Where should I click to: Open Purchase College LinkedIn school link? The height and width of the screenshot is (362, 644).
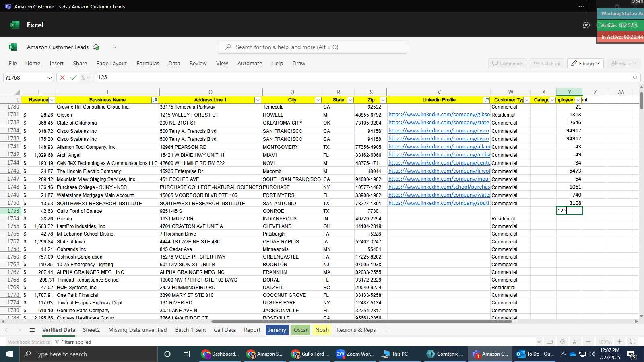[x=439, y=187]
